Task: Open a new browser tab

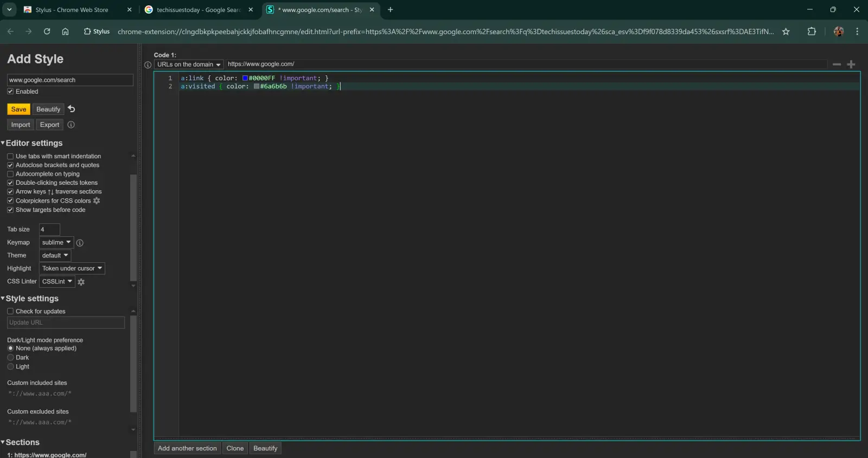Action: tap(390, 10)
